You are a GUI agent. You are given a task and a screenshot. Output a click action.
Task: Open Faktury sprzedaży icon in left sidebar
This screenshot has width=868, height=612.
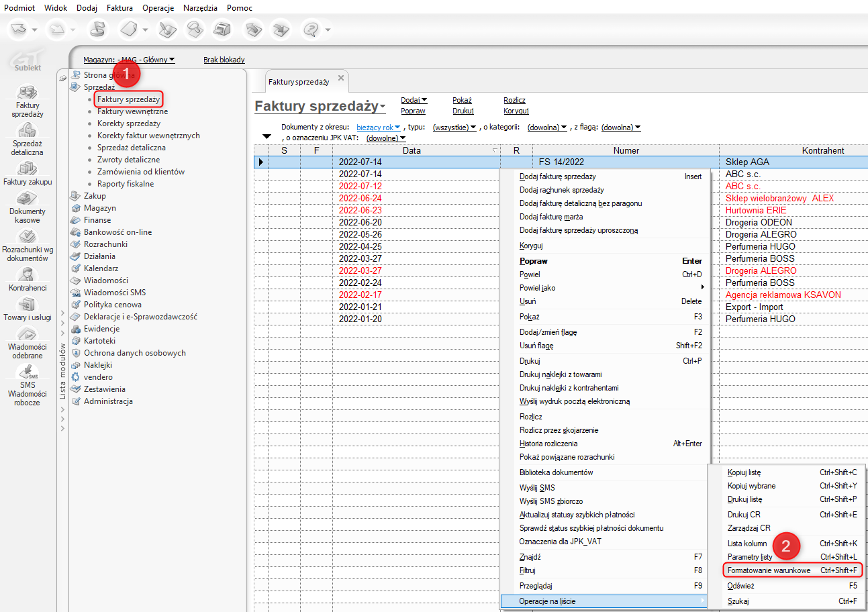[x=26, y=93]
